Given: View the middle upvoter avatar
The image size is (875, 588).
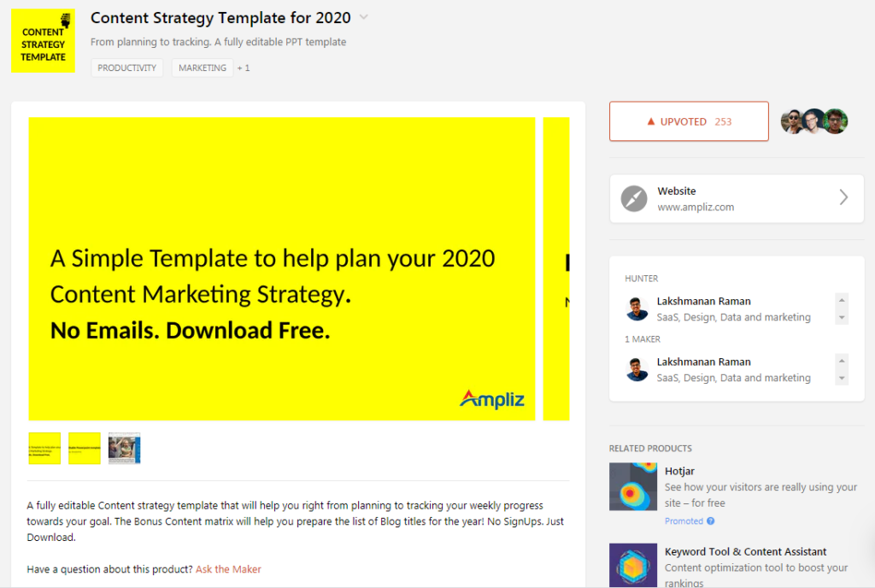Looking at the screenshot, I should pyautogui.click(x=813, y=121).
